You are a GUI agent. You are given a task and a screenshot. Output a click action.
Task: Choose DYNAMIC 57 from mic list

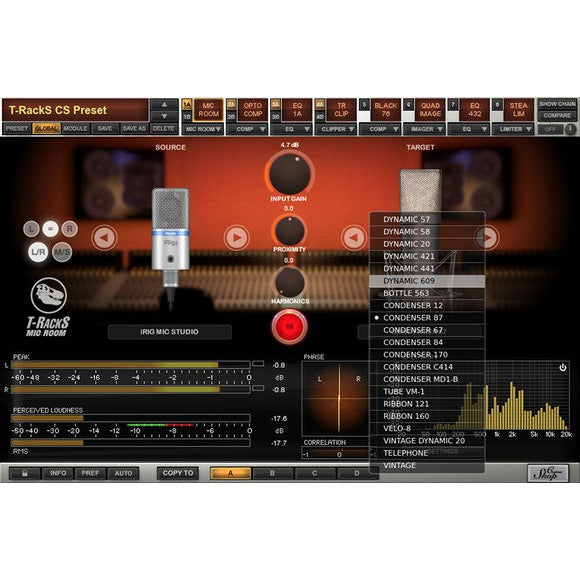[427, 219]
